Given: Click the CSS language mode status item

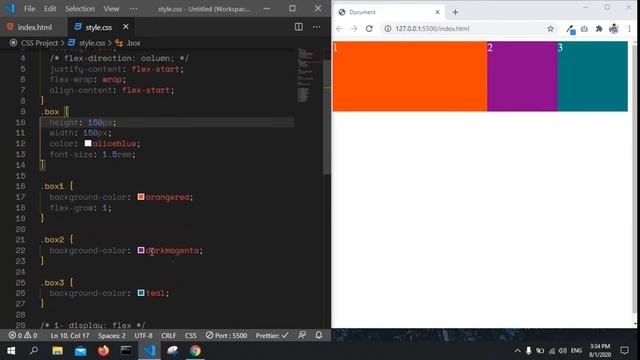Looking at the screenshot, I should point(191,336).
